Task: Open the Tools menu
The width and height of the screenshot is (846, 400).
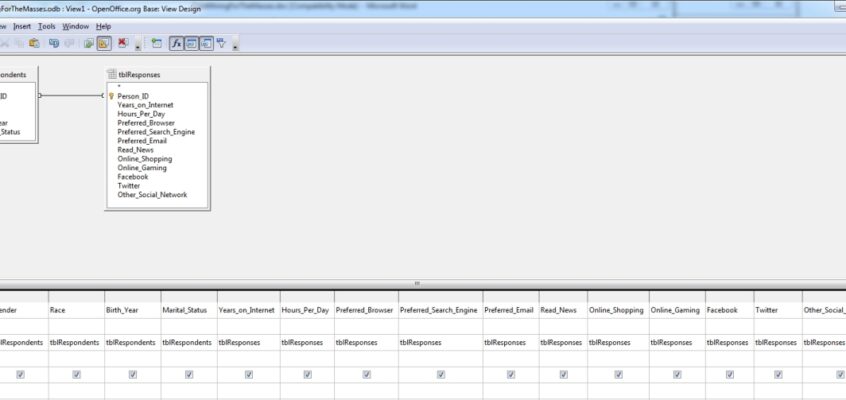Action: pos(46,26)
